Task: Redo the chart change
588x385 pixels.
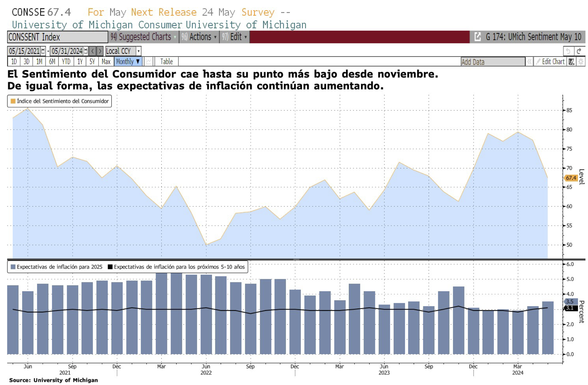Action: (x=579, y=51)
